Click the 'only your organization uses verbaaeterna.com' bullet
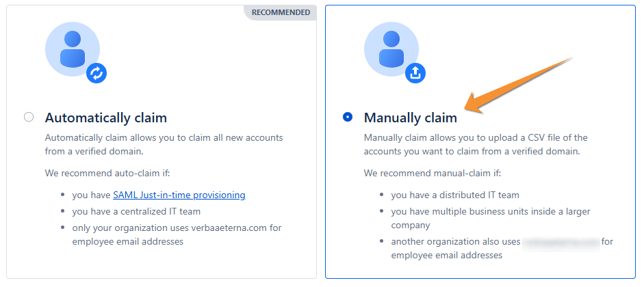Viewport: 644px width, 287px height. (177, 234)
